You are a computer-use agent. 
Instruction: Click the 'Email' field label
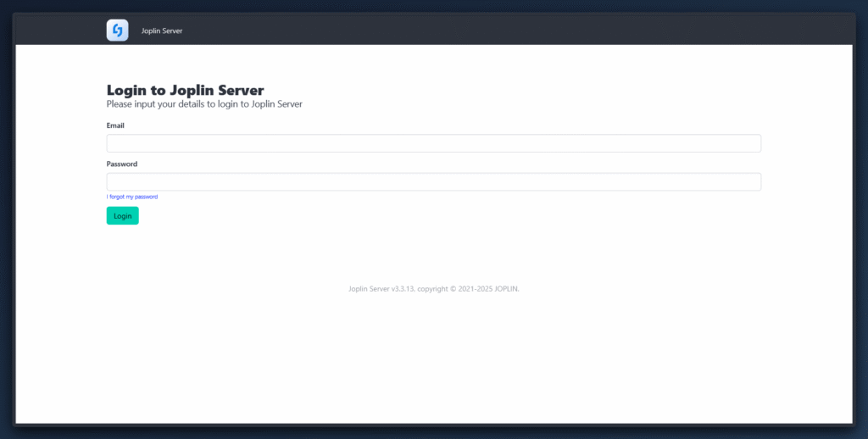point(115,125)
